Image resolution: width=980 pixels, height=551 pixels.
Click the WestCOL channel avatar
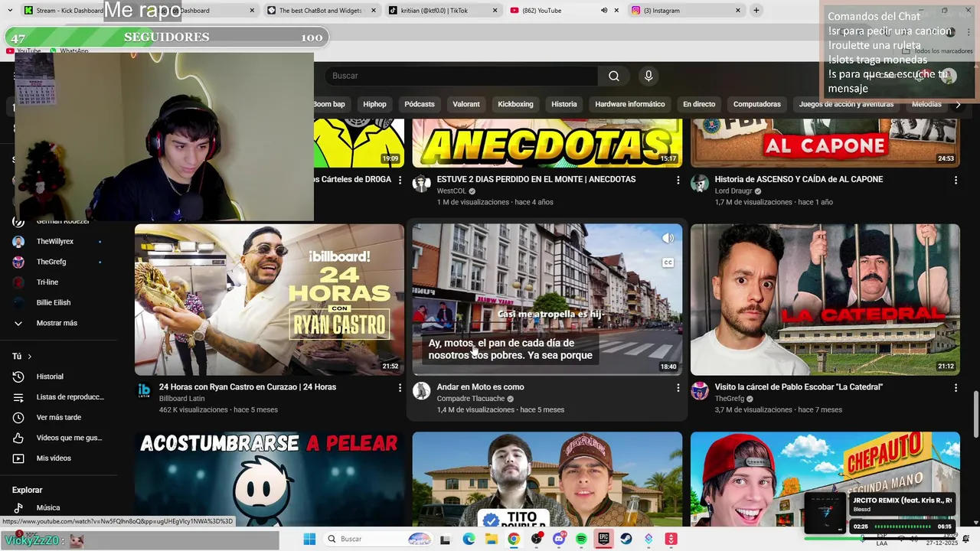pos(421,183)
